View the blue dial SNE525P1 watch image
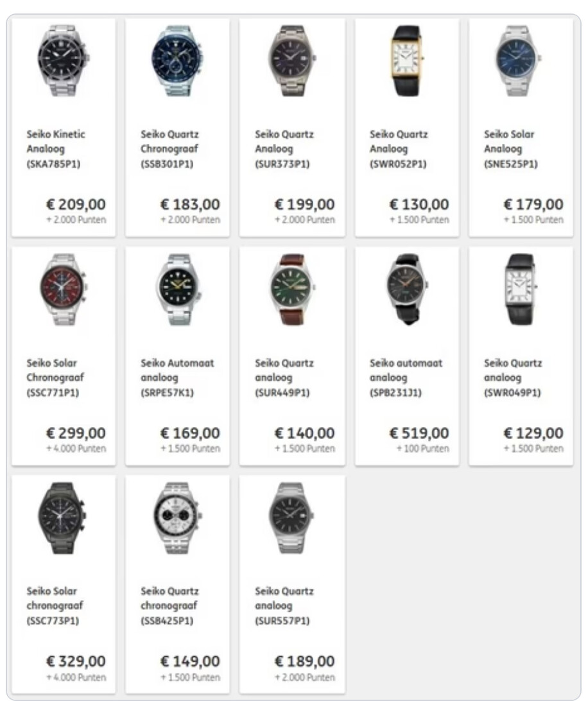 [x=519, y=60]
